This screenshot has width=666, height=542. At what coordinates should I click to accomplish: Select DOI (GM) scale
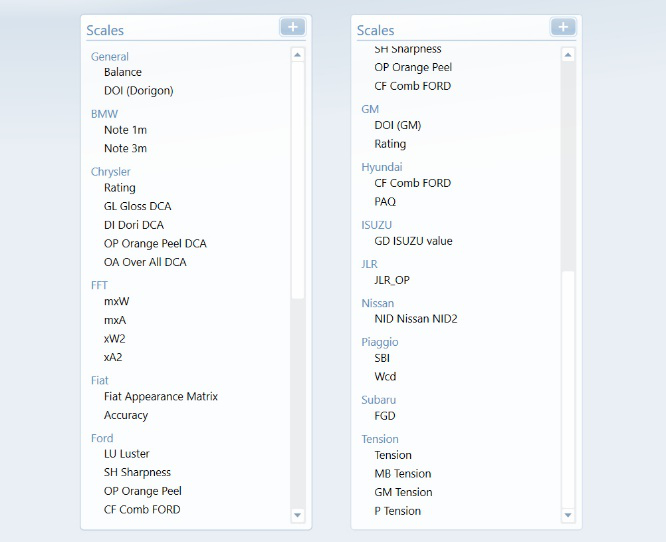[398, 125]
